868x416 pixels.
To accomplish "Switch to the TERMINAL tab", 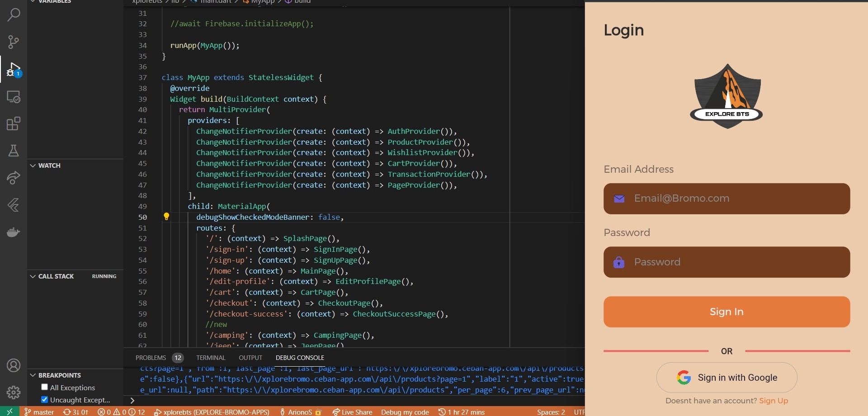I will tap(211, 358).
